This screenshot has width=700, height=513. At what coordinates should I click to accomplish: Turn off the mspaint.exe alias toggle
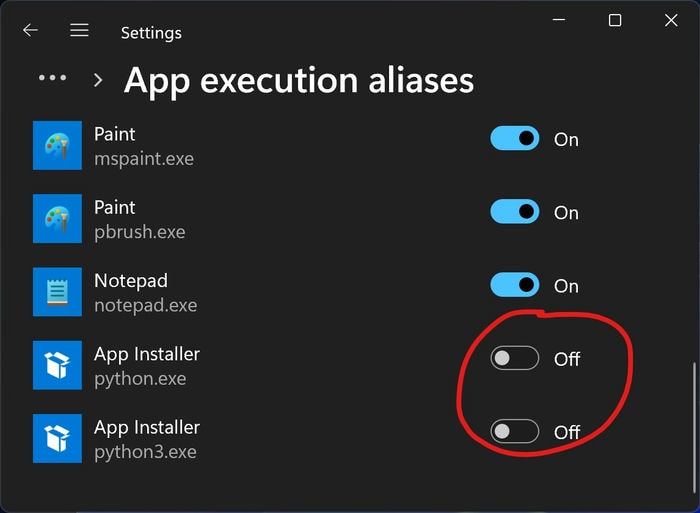[515, 138]
